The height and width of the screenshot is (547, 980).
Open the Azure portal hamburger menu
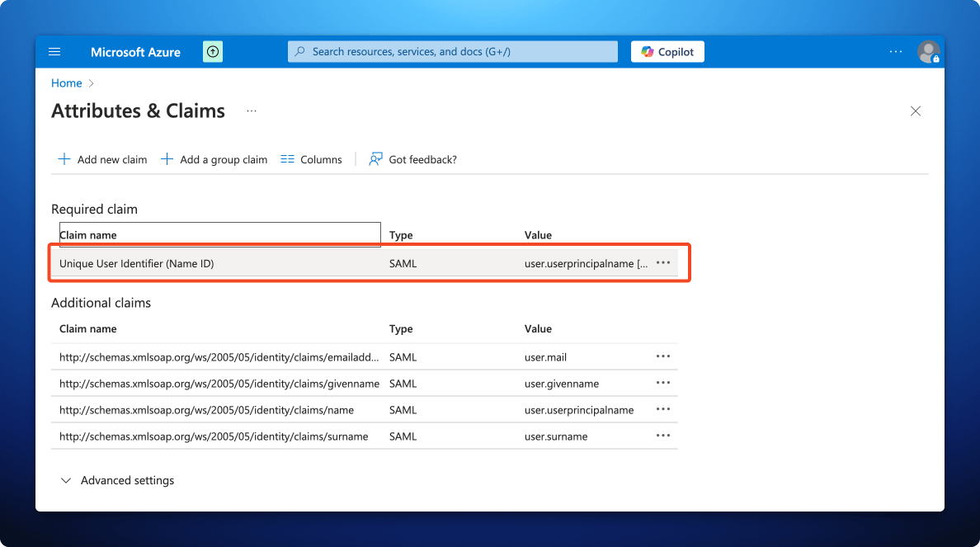click(54, 51)
